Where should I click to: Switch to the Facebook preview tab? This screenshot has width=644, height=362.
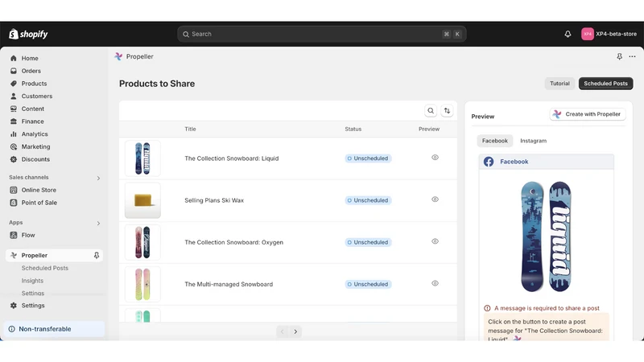click(495, 141)
